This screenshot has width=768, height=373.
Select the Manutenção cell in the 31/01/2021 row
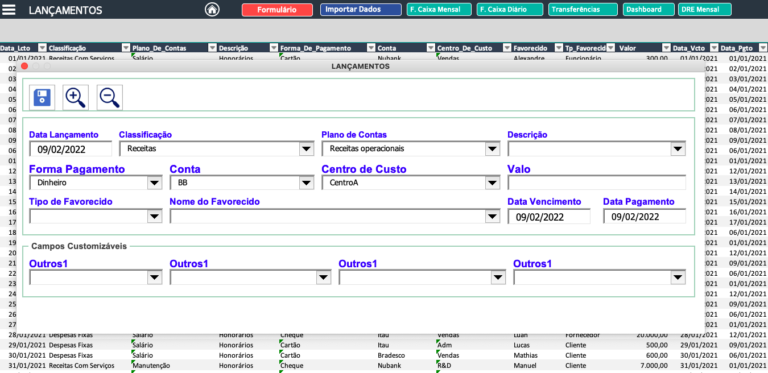click(151, 366)
